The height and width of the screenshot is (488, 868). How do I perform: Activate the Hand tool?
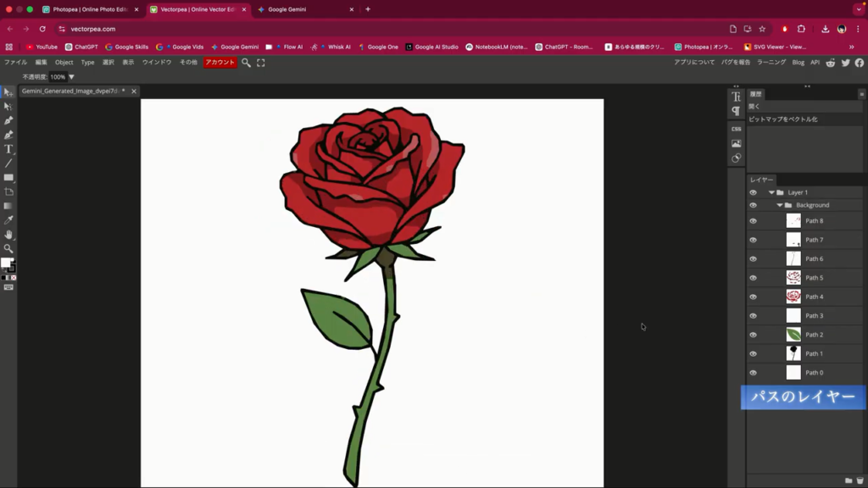[x=8, y=235]
